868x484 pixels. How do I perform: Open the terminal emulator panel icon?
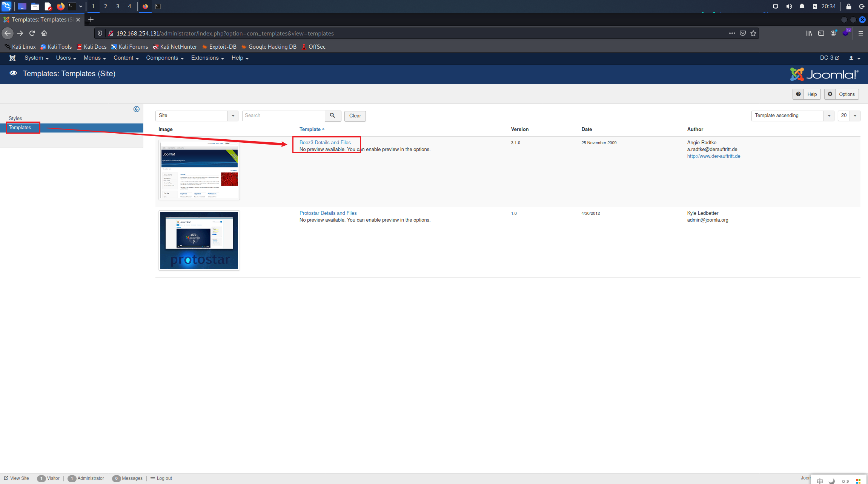pos(72,6)
